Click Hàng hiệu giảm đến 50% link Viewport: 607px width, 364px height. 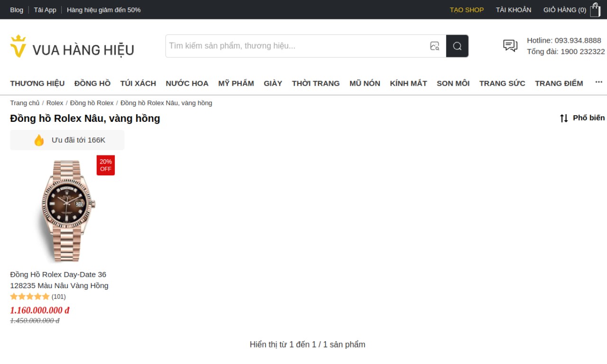click(104, 10)
